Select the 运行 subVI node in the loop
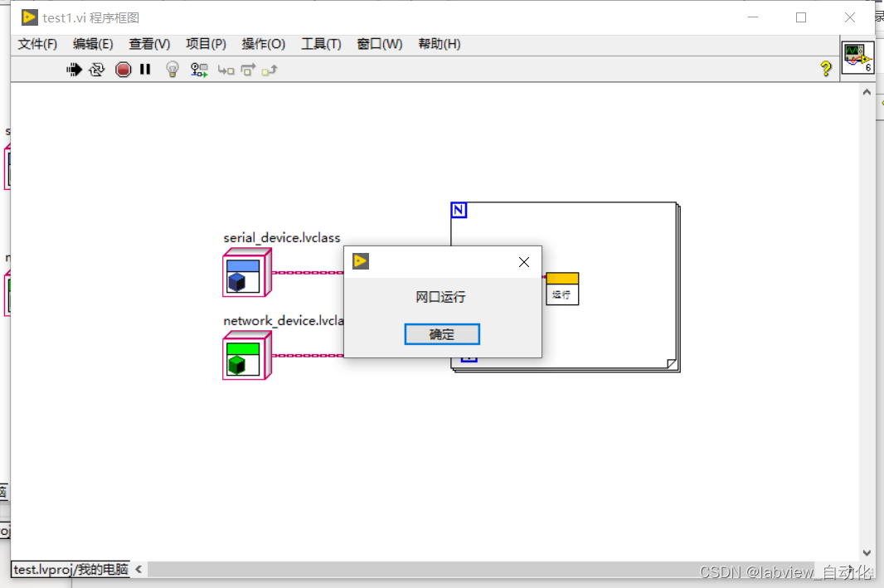This screenshot has width=884, height=588. pyautogui.click(x=562, y=289)
